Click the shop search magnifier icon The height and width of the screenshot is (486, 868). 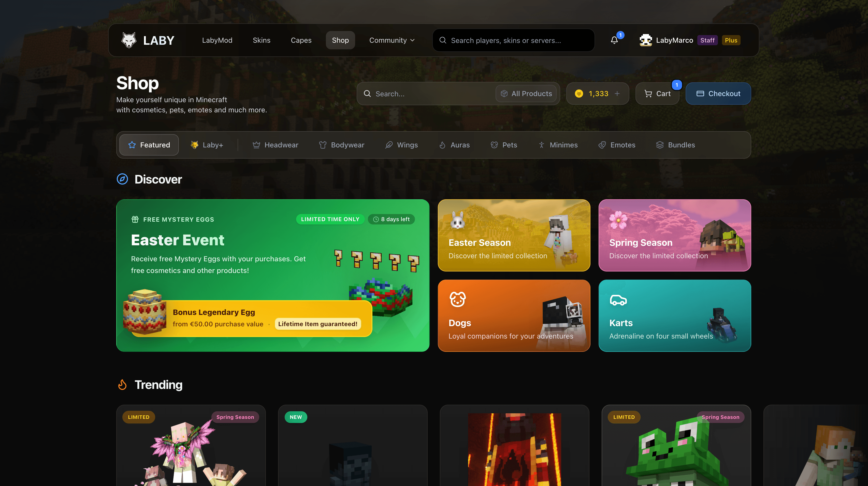click(x=367, y=94)
